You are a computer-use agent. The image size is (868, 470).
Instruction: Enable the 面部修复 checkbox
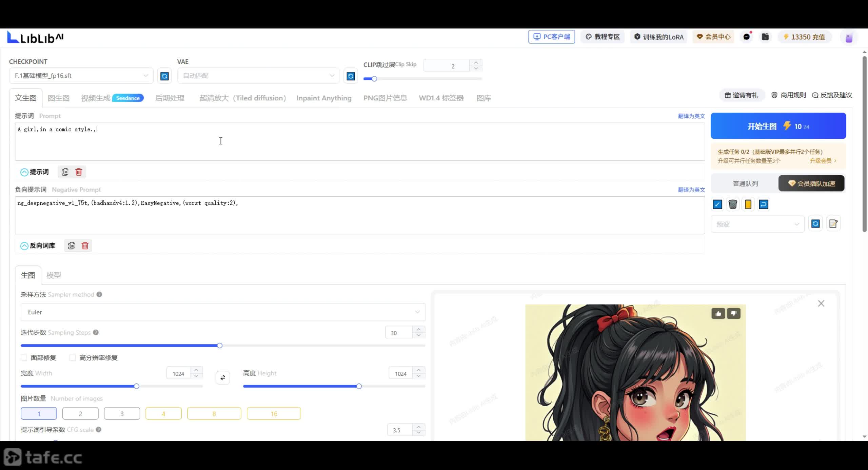coord(24,358)
